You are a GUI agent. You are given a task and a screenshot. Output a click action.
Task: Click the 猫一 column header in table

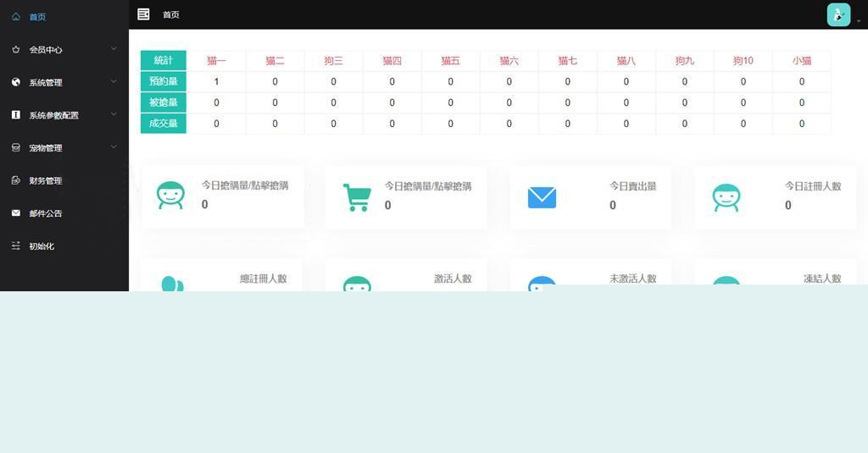(x=216, y=61)
